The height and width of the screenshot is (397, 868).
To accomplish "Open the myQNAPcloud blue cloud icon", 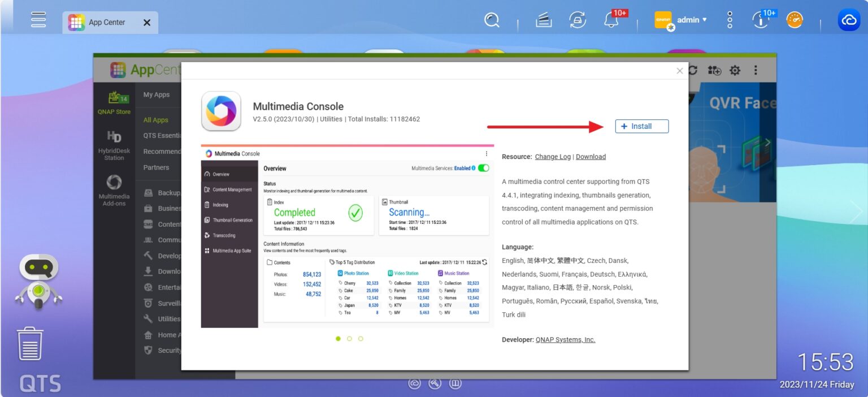I will pyautogui.click(x=848, y=21).
